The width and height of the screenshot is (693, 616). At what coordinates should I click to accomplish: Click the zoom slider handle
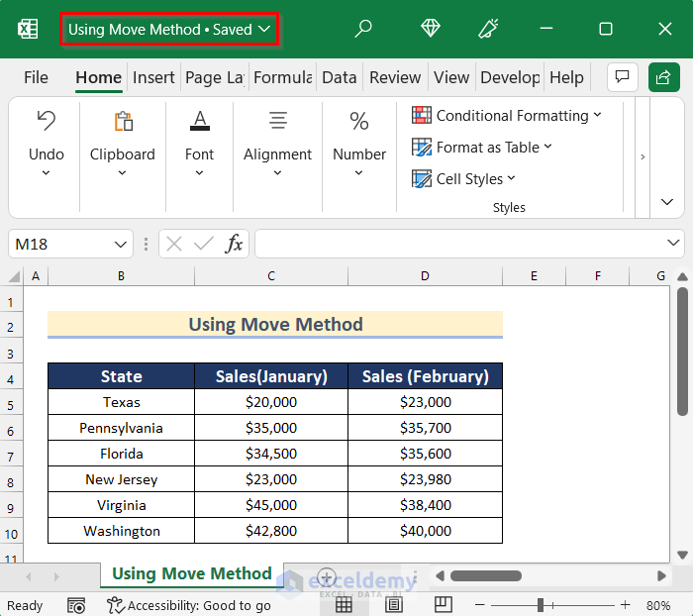tap(540, 605)
